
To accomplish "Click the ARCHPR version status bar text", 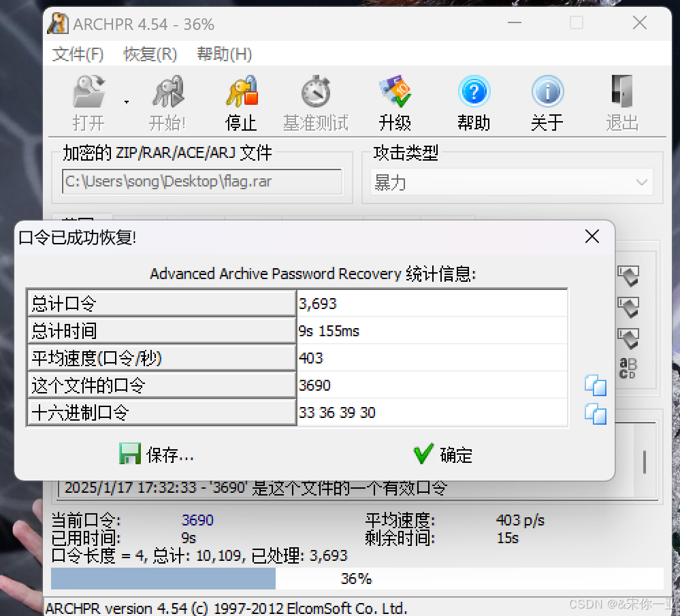I will (x=226, y=609).
